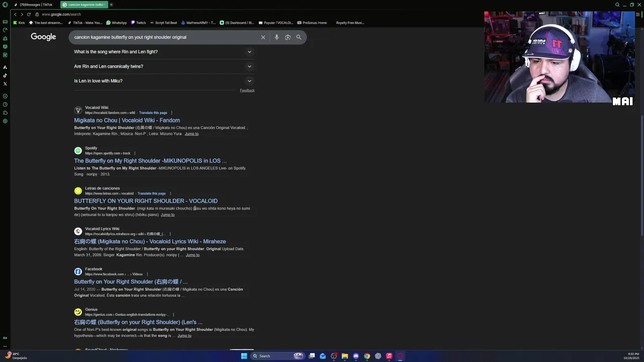Expand 'What is the song where Rin and Len fight?'
The image size is (644, 362).
point(164,52)
